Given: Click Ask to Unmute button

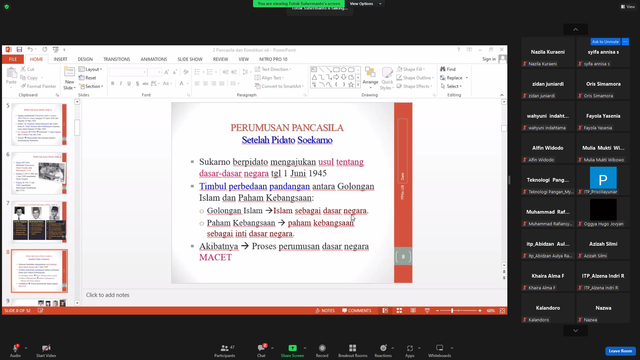Looking at the screenshot, I should pyautogui.click(x=605, y=42).
